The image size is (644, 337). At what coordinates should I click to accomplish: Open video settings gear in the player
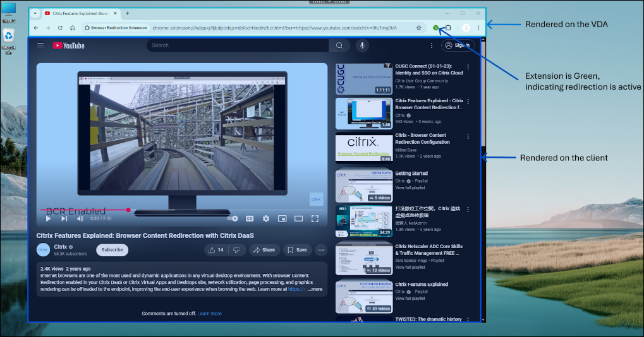(x=266, y=218)
